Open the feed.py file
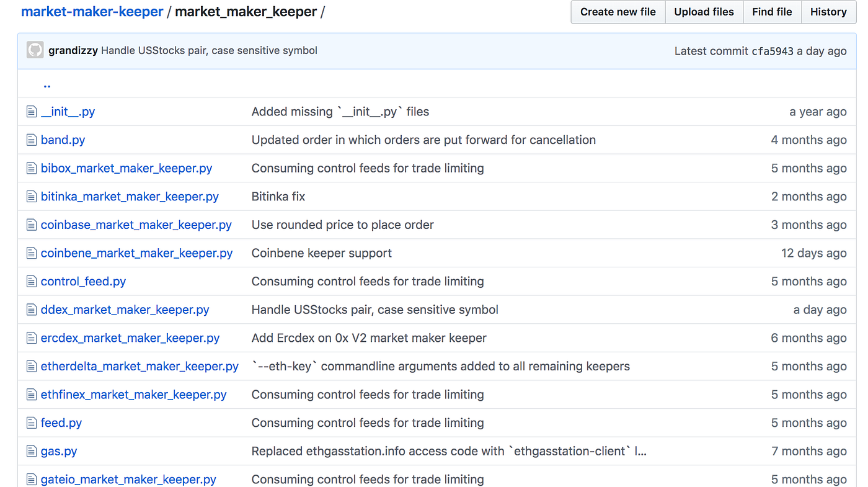Image resolution: width=868 pixels, height=487 pixels. pyautogui.click(x=61, y=423)
